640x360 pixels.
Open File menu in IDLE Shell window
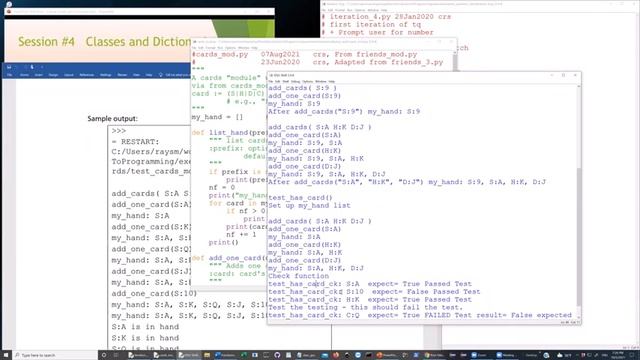pos(271,82)
